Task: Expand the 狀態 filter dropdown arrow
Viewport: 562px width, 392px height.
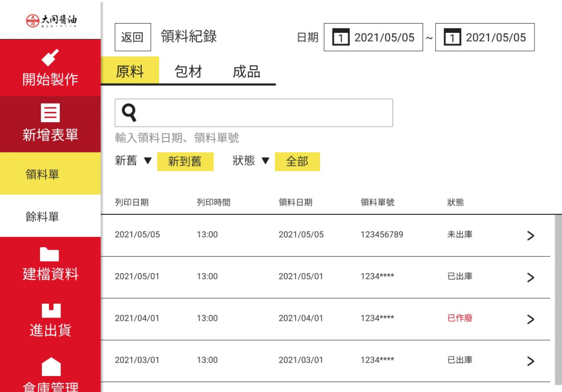Action: tap(265, 161)
